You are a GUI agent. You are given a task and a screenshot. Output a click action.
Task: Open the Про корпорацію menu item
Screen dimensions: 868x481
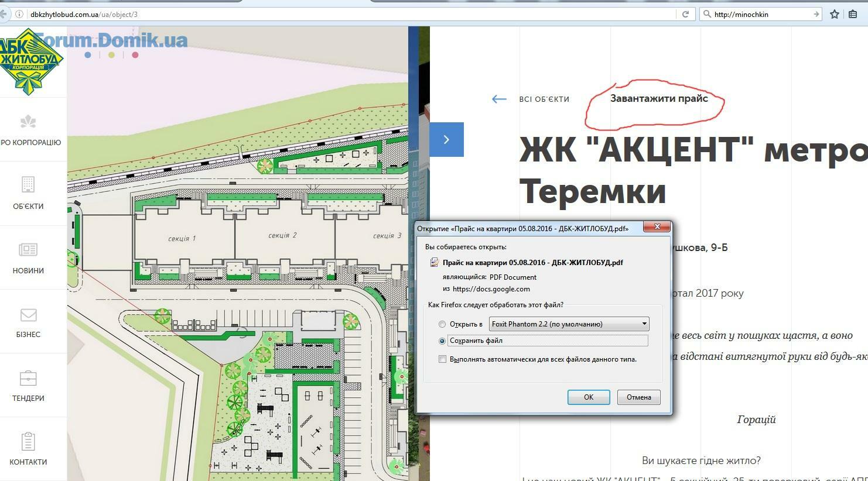coord(30,142)
